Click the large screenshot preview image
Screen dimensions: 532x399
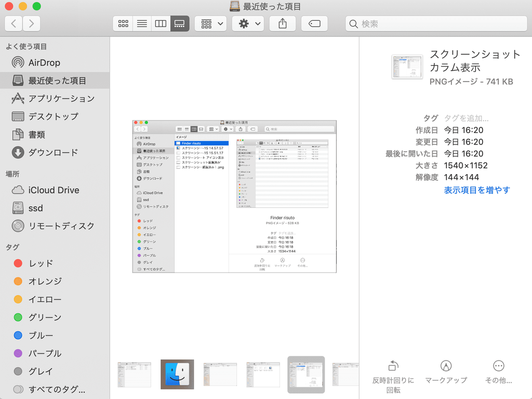coord(234,196)
